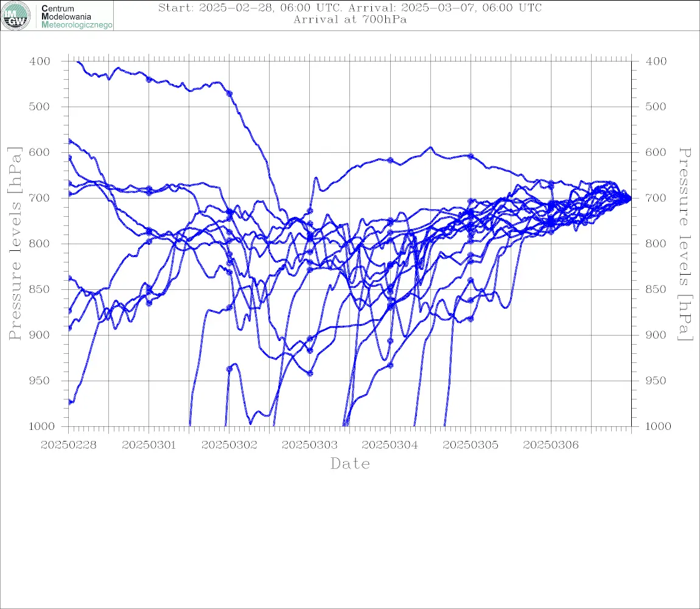This screenshot has width=700, height=609.
Task: Click the left 'Pressure levels [hPa]' axis title
Action: coord(15,243)
